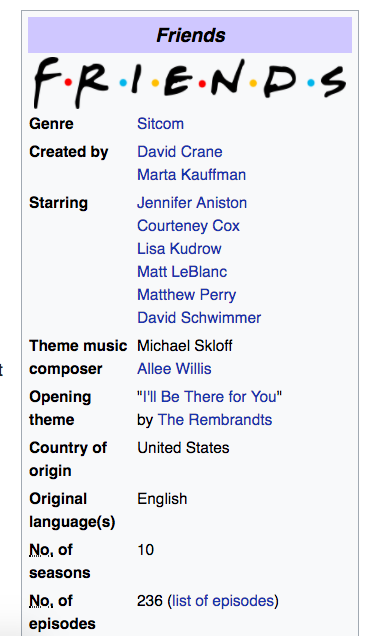Click the United States country value
Screen dimensions: 384x636
tap(183, 448)
